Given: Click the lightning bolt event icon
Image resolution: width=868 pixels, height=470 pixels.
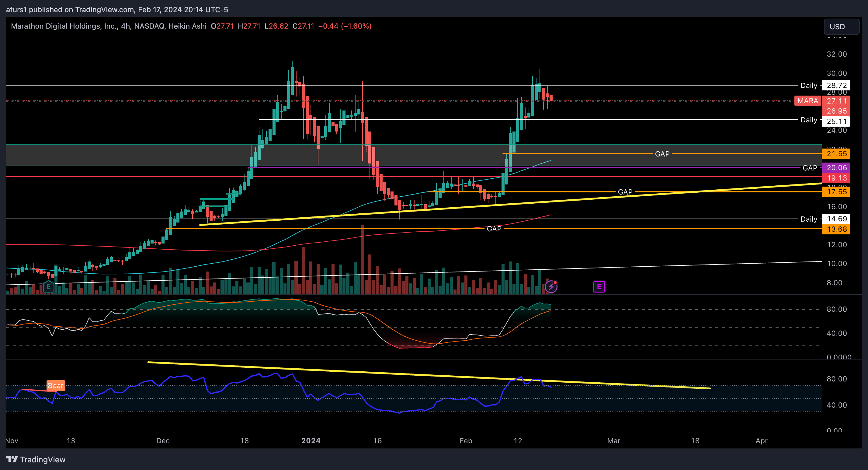Looking at the screenshot, I should 551,286.
